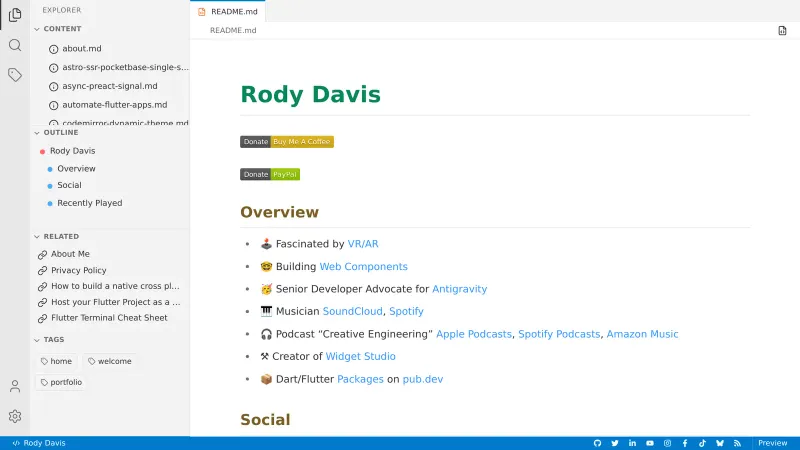The image size is (800, 450).
Task: Click the Widget Studio link
Action: 360,356
